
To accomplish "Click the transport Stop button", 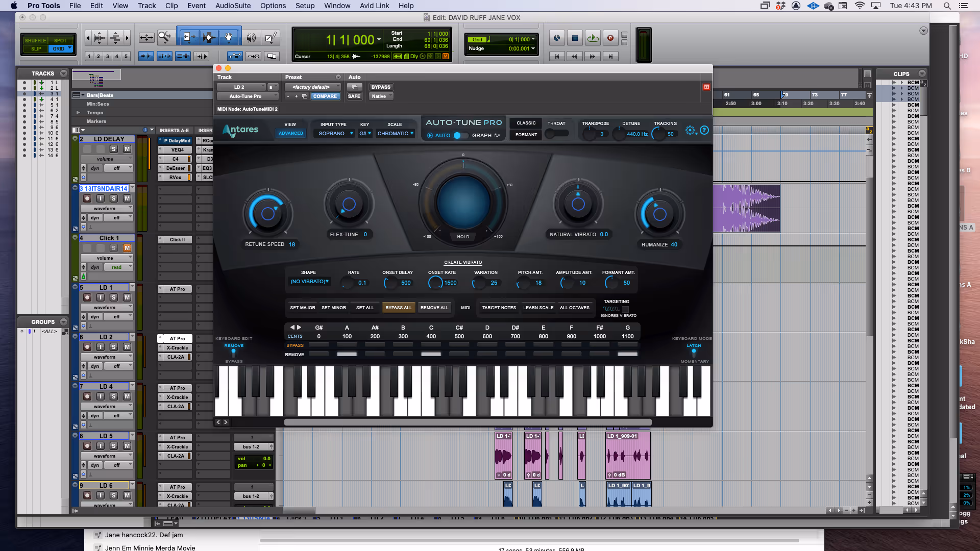I will click(575, 38).
